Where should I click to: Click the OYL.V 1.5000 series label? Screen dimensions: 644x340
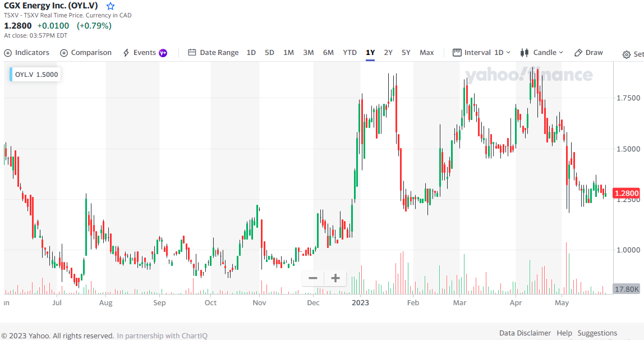pos(35,74)
